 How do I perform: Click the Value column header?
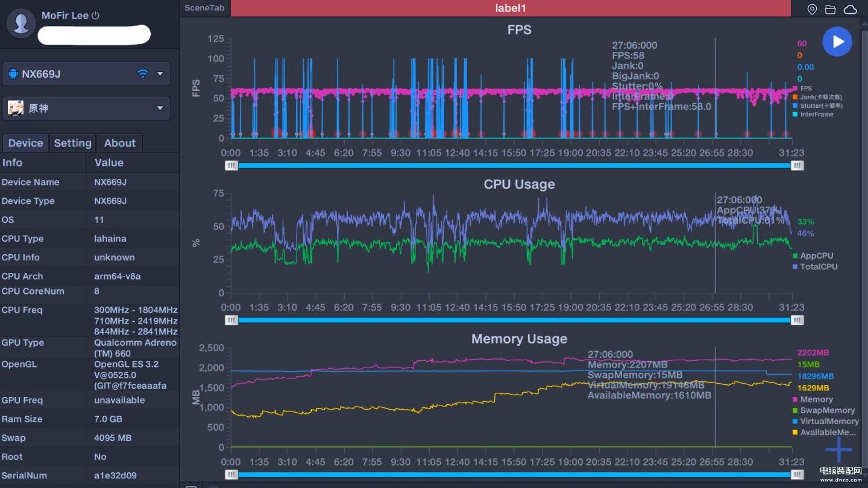click(108, 163)
